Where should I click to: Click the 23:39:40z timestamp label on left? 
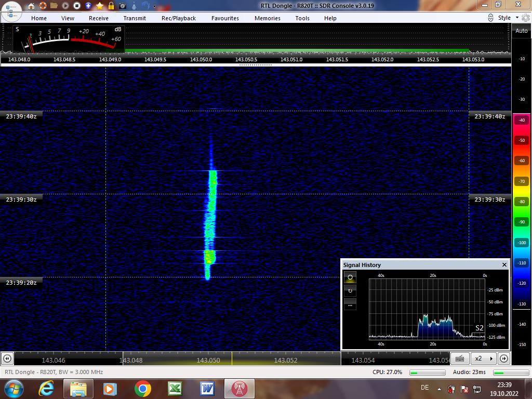pyautogui.click(x=21, y=116)
